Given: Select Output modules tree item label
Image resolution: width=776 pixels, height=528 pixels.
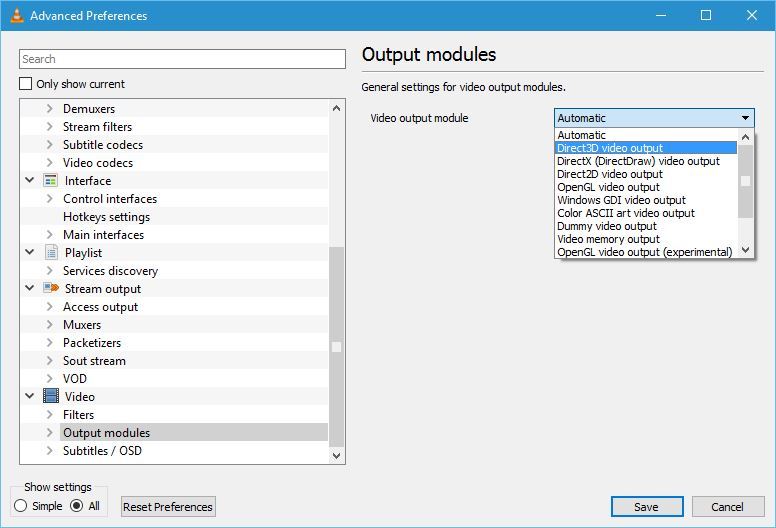Looking at the screenshot, I should (x=106, y=432).
